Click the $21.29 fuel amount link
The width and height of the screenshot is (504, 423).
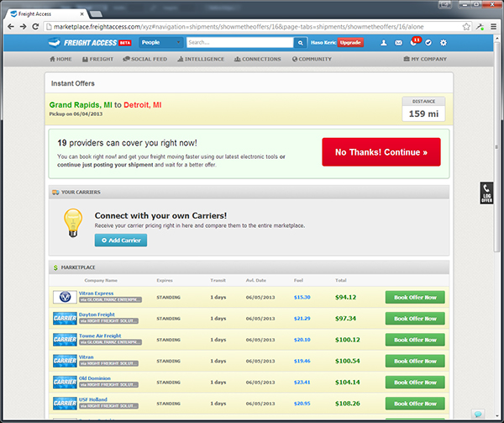tap(302, 319)
